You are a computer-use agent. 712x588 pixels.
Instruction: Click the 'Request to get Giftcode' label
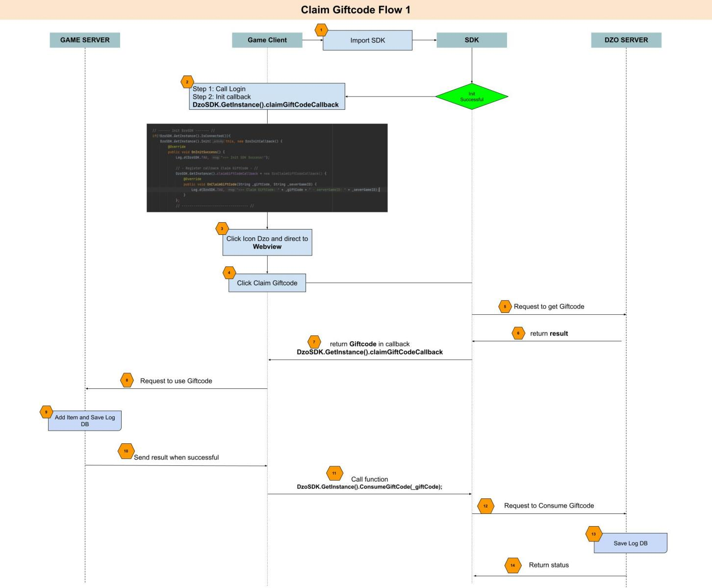coord(549,307)
